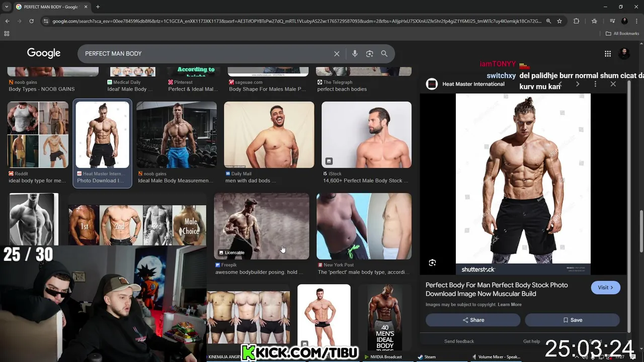Screen dimensions: 644x362
Task: Open All Bookmarks folder
Action: [622, 34]
